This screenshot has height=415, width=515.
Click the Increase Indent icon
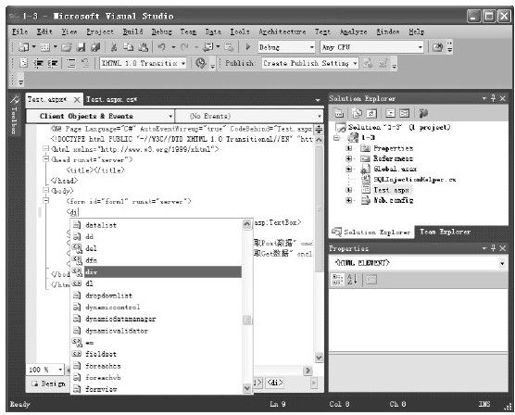click(x=53, y=63)
